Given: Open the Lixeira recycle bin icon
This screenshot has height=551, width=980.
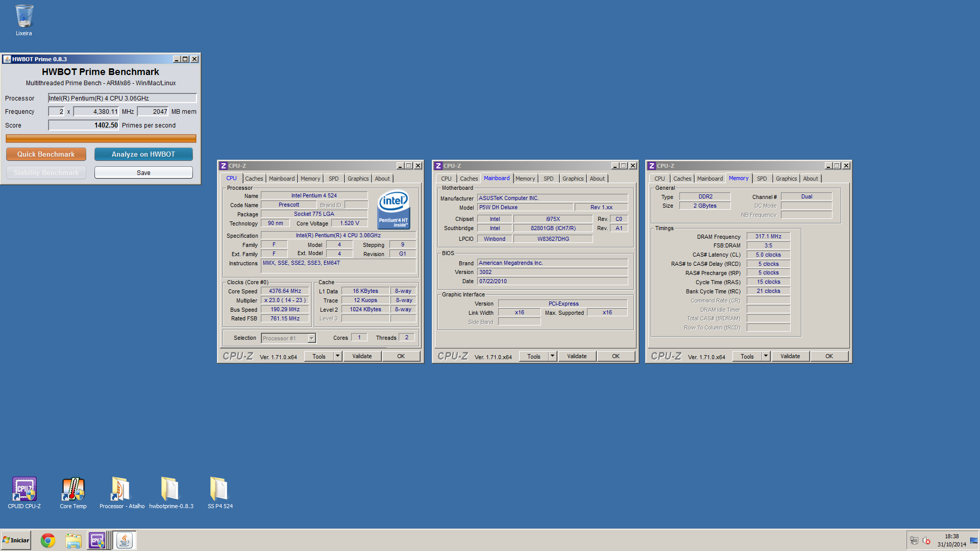Looking at the screenshot, I should (x=23, y=20).
